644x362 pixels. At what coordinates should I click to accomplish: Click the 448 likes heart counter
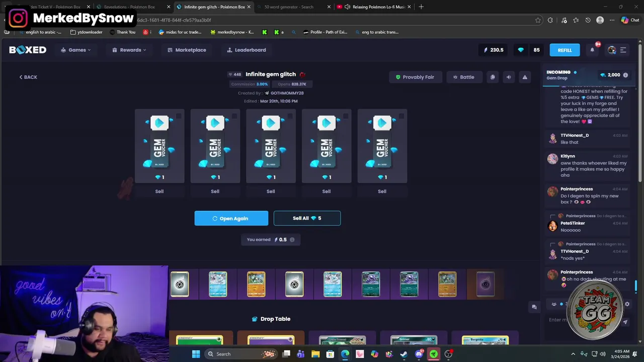(x=234, y=74)
